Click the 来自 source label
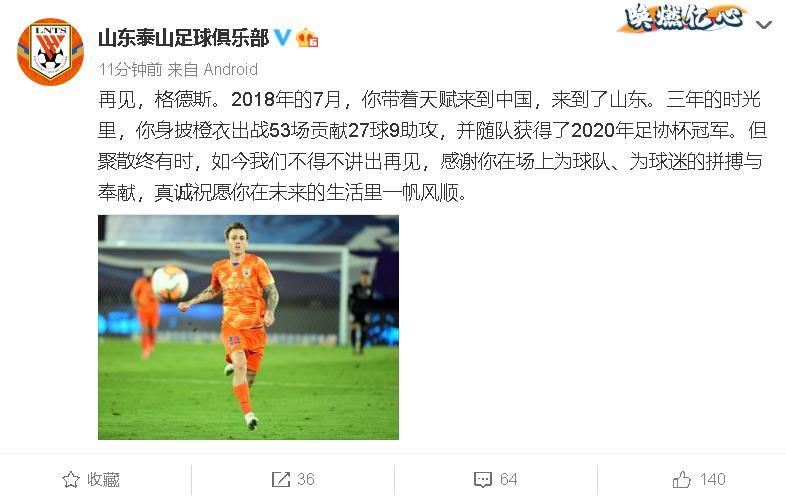 [x=183, y=69]
